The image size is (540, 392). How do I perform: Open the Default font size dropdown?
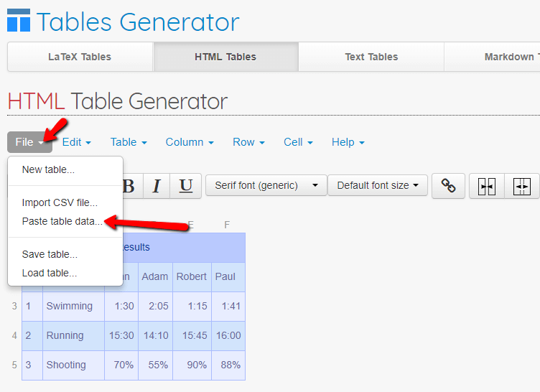pos(378,185)
